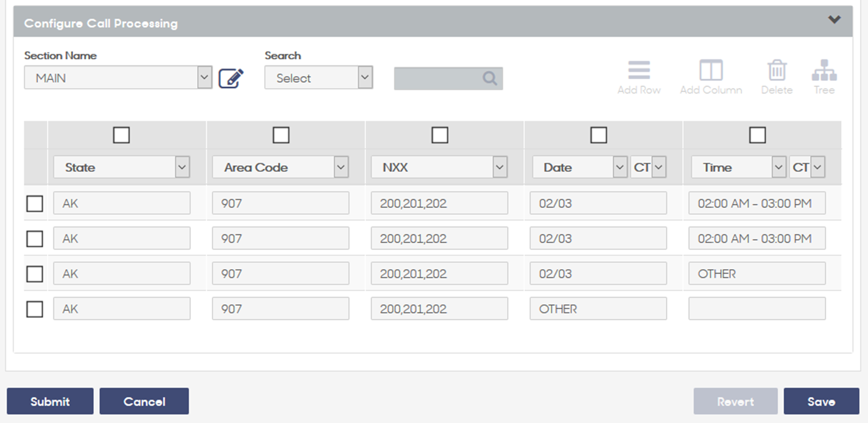
Task: Open the CT timezone dropdown beside Time
Action: 807,167
